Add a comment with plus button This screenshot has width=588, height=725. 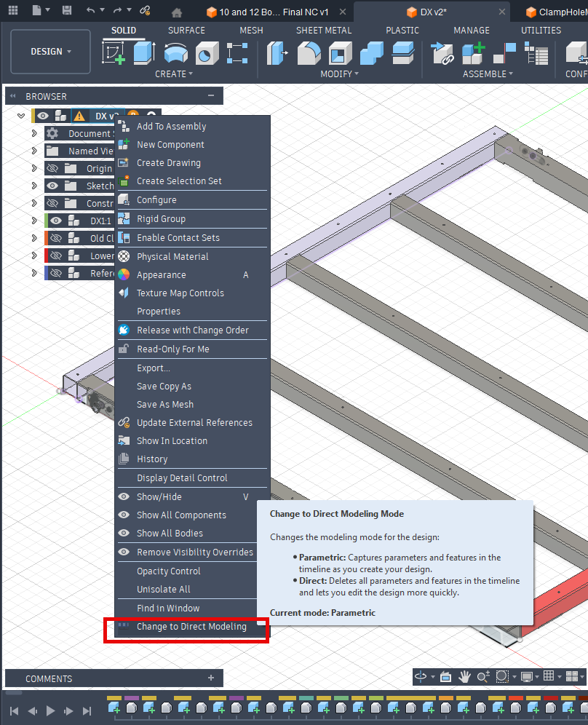[x=211, y=678]
